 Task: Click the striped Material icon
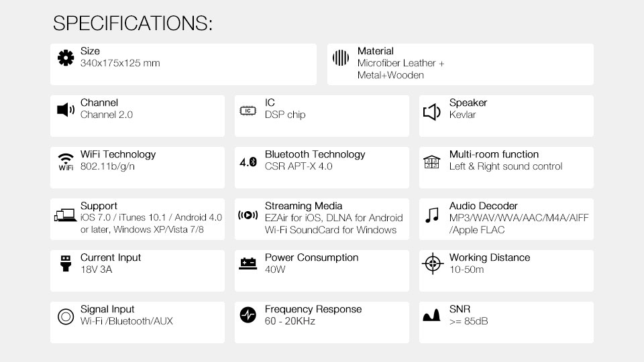pyautogui.click(x=341, y=58)
